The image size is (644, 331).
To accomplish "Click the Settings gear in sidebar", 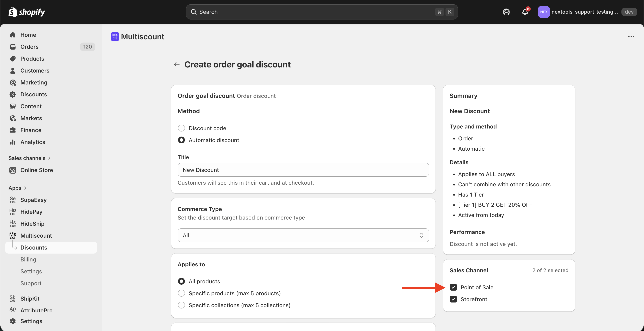I will pyautogui.click(x=13, y=321).
